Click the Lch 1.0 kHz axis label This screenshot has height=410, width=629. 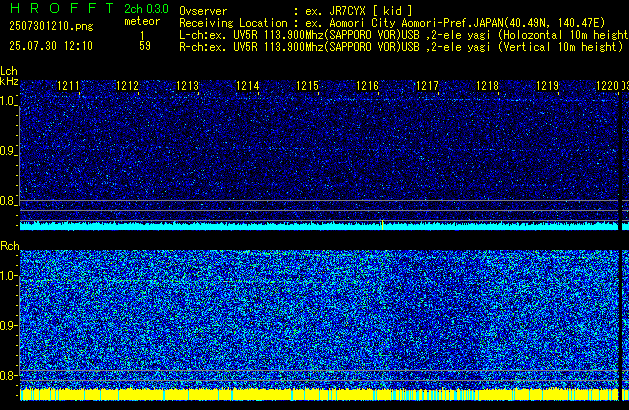tap(8, 101)
